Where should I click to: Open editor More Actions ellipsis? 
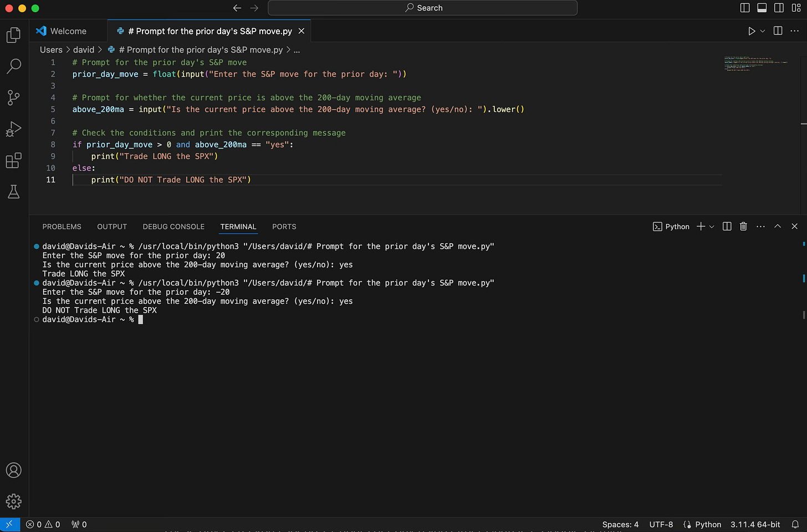[794, 31]
